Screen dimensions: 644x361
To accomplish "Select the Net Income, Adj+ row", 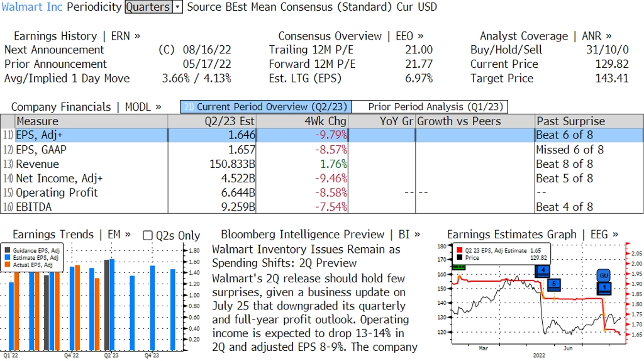I will (322, 178).
